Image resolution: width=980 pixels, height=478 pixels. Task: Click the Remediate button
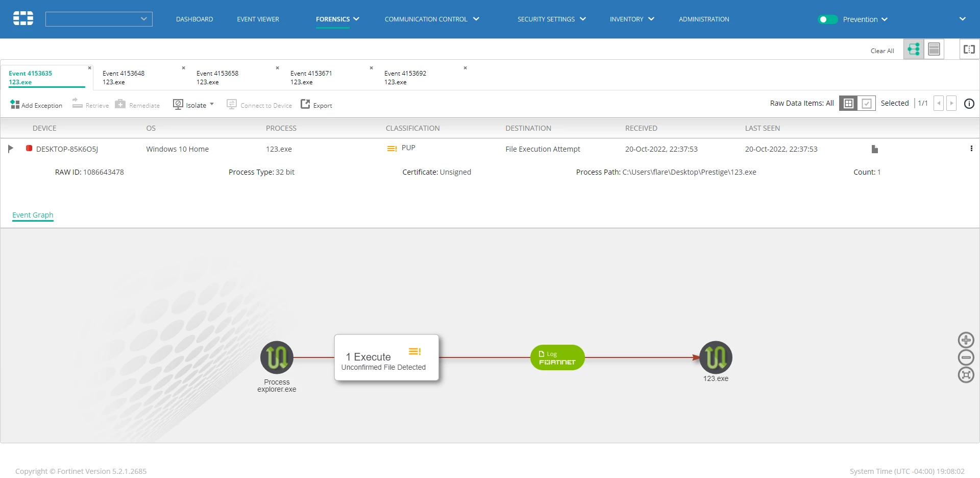(x=137, y=104)
